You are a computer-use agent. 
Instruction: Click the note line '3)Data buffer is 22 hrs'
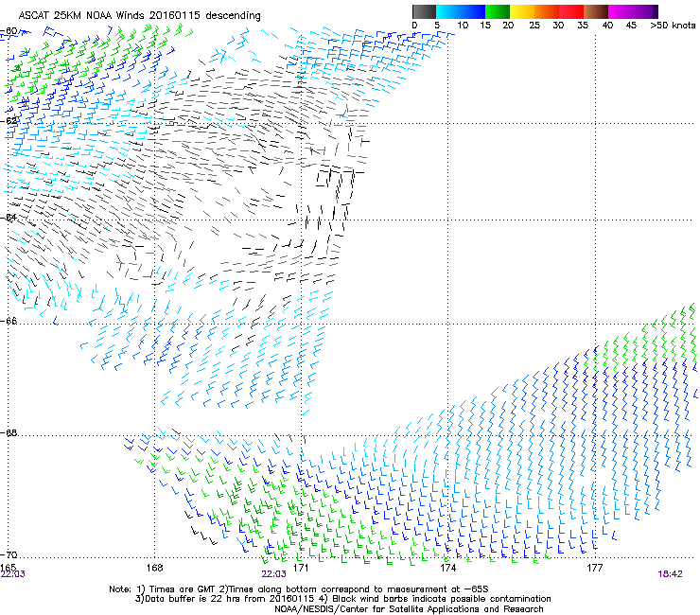click(342, 599)
